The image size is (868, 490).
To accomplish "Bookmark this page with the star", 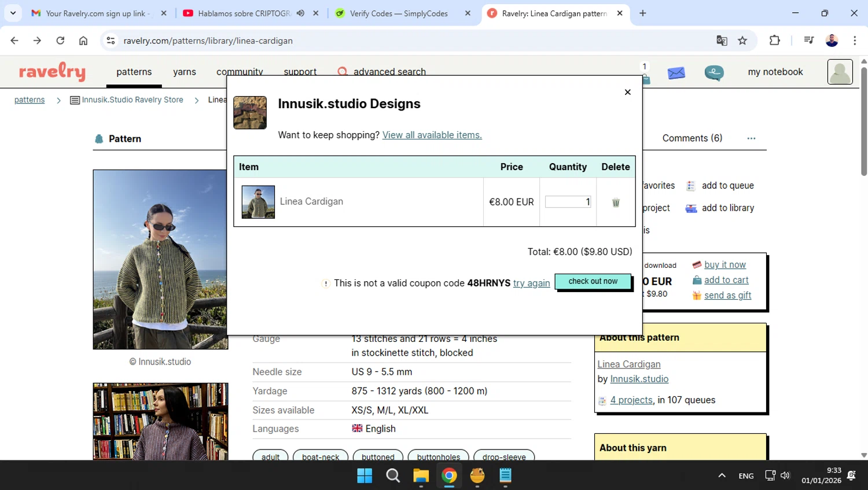I will pos(742,40).
